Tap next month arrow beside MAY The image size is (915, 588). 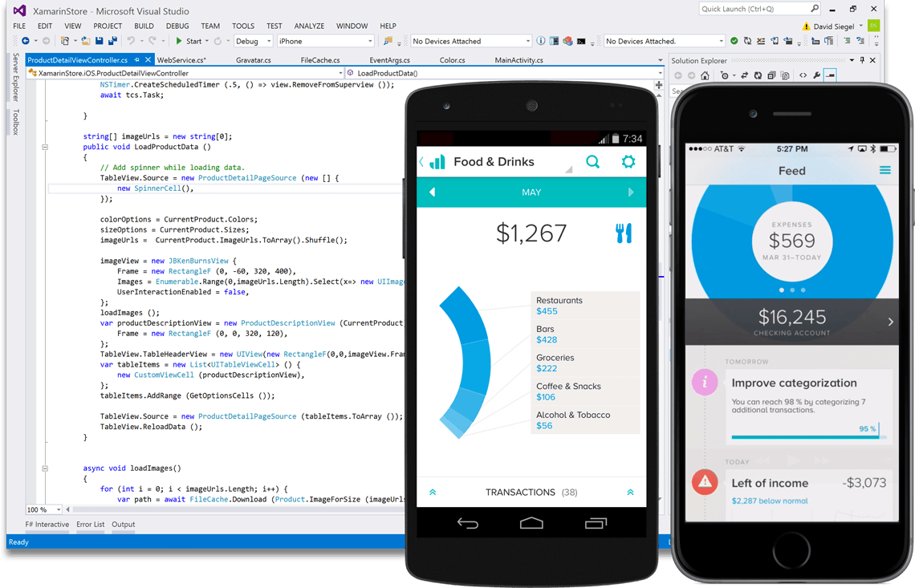pos(630,192)
